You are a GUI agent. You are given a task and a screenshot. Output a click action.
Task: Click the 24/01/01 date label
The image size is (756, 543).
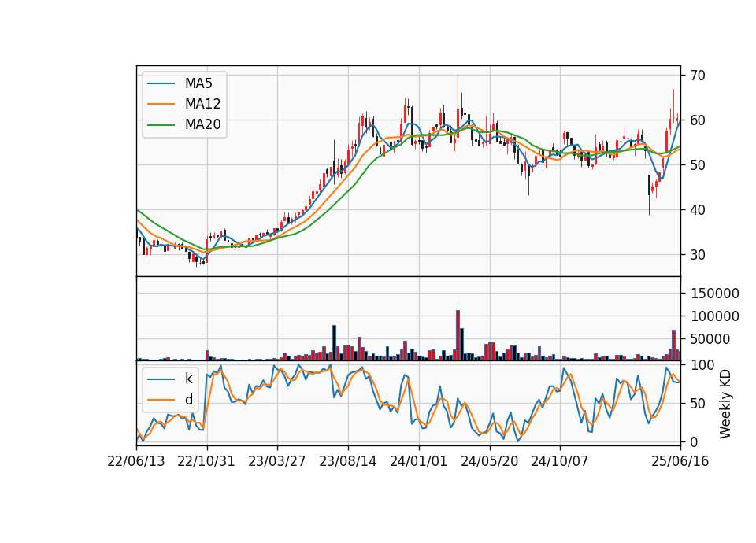point(418,461)
